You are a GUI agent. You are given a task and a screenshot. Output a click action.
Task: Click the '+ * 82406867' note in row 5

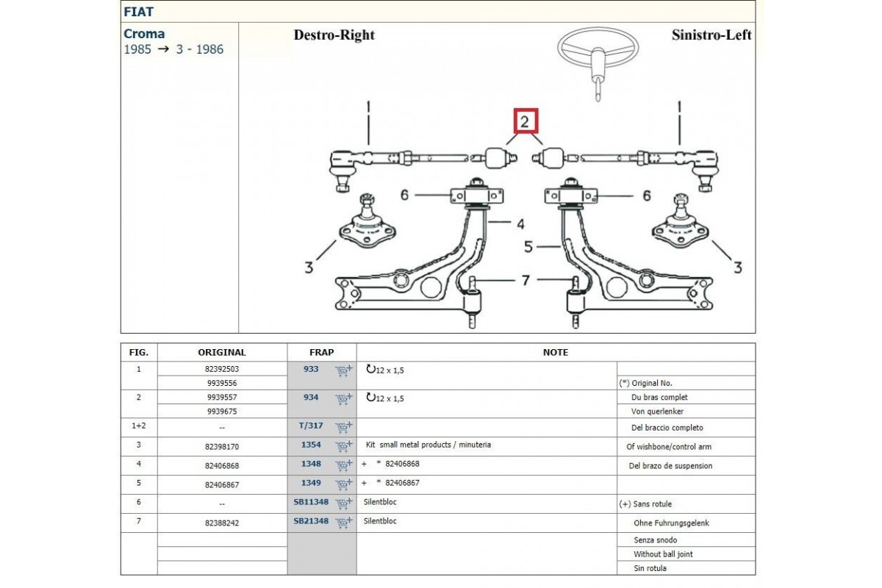pos(390,483)
